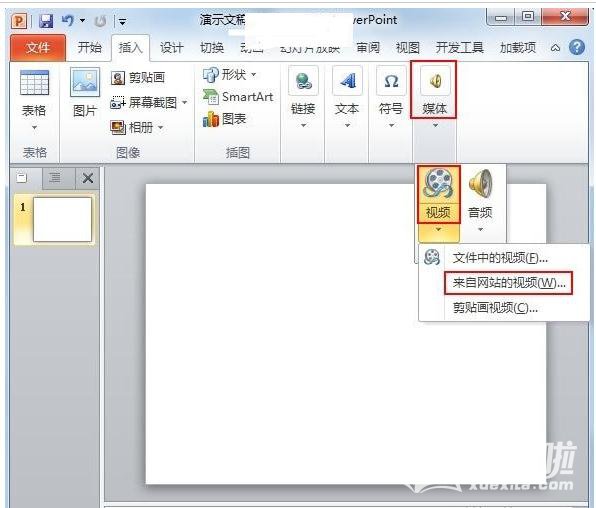
Task: Click the 链接 globe icon
Action: tap(303, 81)
